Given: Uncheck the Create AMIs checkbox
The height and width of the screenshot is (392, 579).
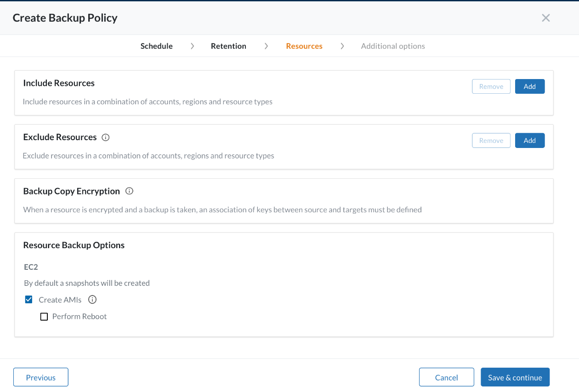Looking at the screenshot, I should point(29,300).
